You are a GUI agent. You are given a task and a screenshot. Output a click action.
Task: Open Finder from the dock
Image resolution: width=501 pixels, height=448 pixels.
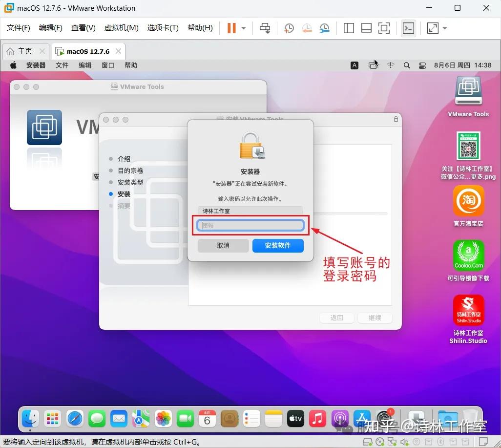click(30, 418)
